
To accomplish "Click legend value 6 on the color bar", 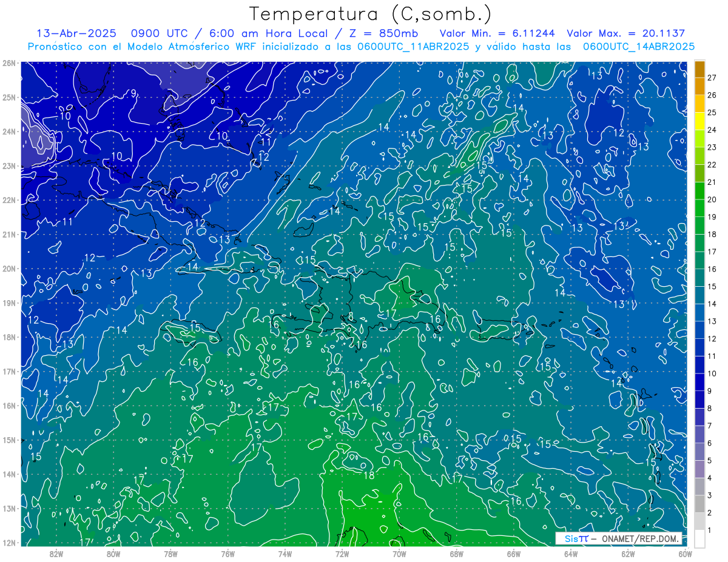I will pyautogui.click(x=710, y=443).
